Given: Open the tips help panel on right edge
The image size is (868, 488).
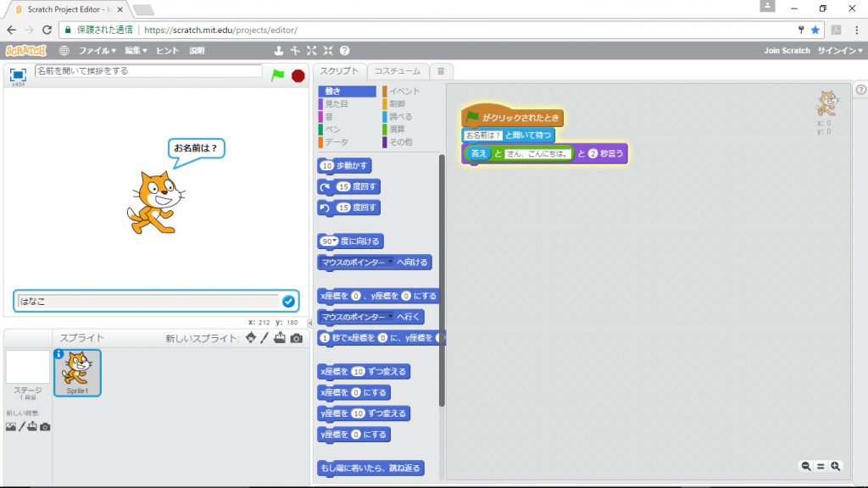Looking at the screenshot, I should [861, 90].
